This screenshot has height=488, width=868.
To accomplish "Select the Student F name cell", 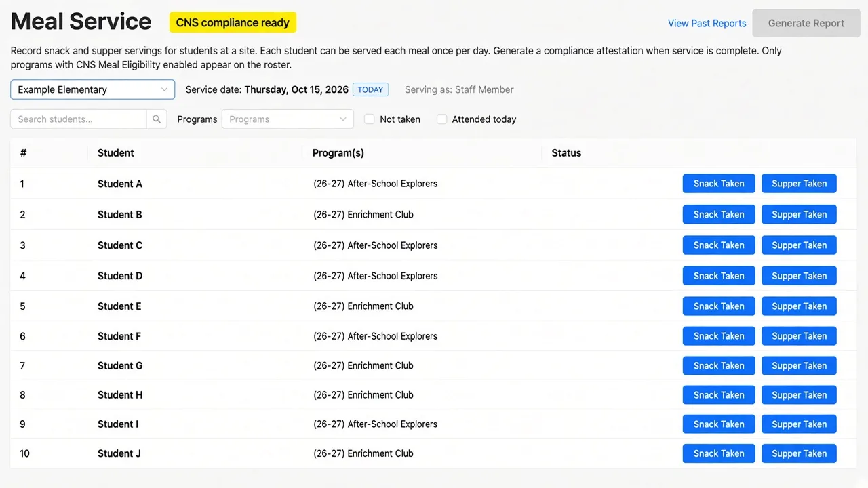I will (119, 336).
